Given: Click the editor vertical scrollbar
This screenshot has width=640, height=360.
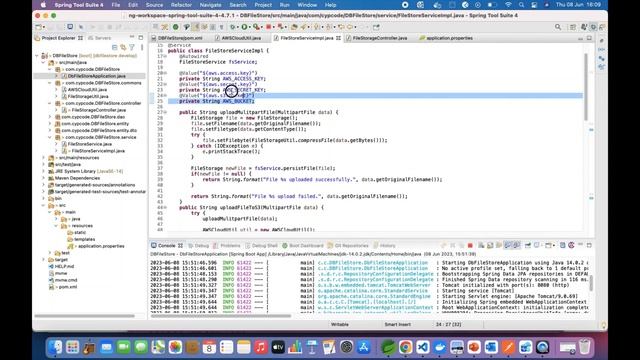Looking at the screenshot, I should 586,87.
